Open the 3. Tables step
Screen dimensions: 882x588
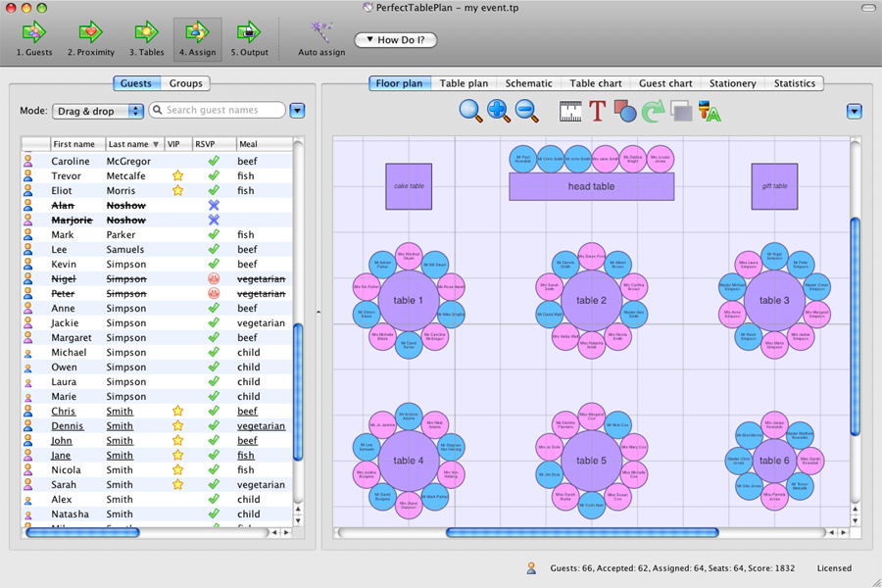pos(146,37)
